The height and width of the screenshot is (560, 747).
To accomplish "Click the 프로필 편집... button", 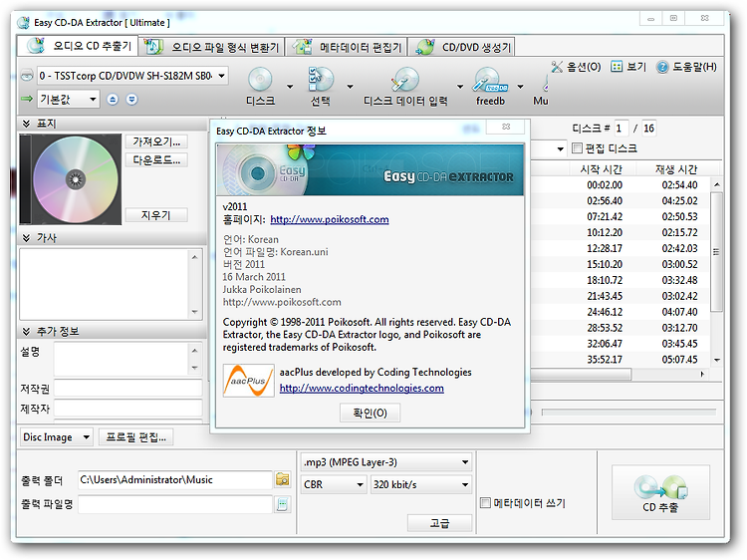I will (135, 437).
